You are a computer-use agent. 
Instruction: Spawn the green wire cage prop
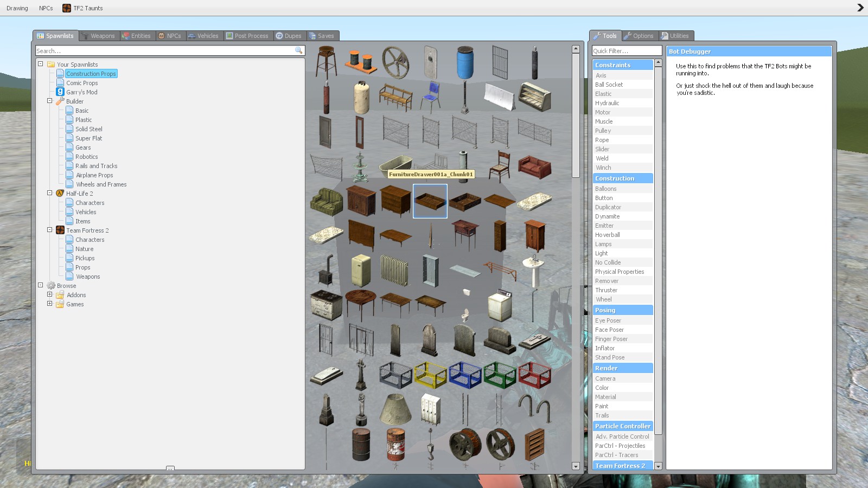[x=500, y=375]
